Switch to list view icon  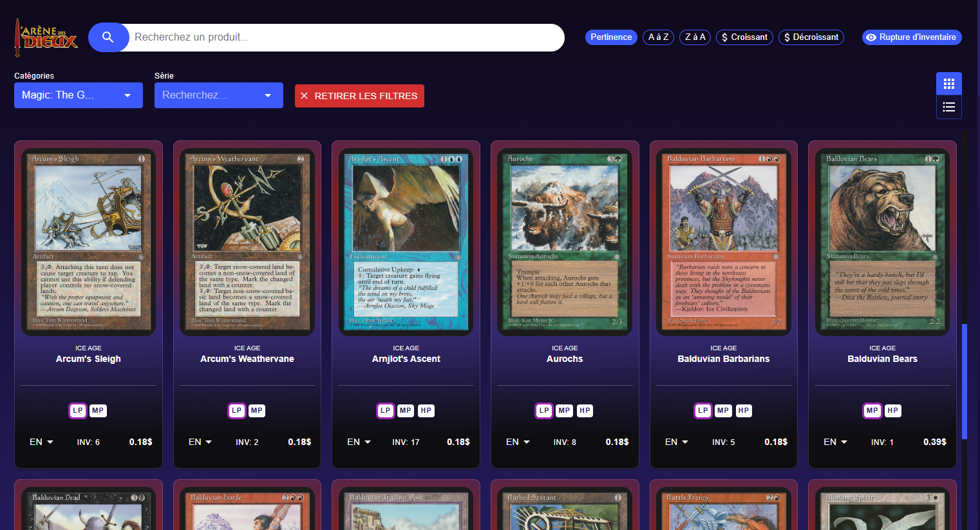coord(949,107)
